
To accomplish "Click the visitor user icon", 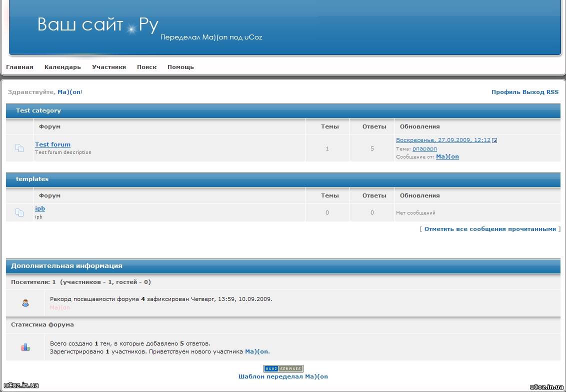I will coord(25,303).
